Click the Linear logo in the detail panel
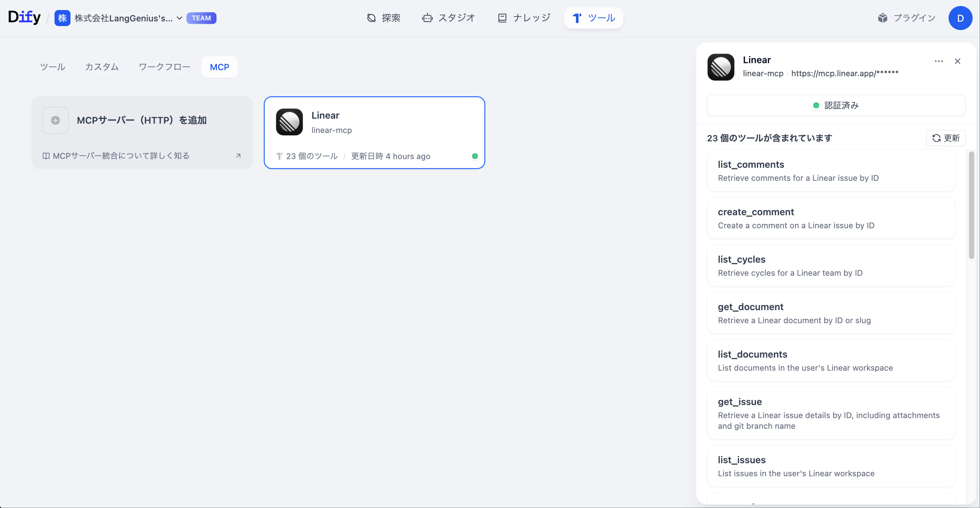Image resolution: width=980 pixels, height=508 pixels. pyautogui.click(x=721, y=67)
